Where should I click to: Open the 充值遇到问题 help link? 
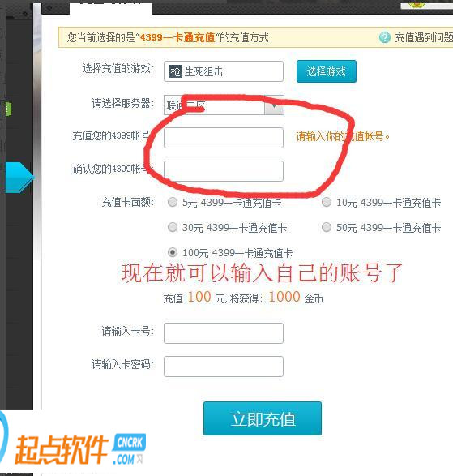424,37
